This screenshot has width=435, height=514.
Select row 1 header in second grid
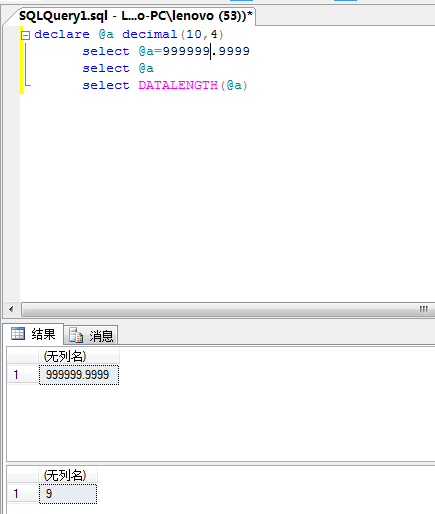click(23, 494)
